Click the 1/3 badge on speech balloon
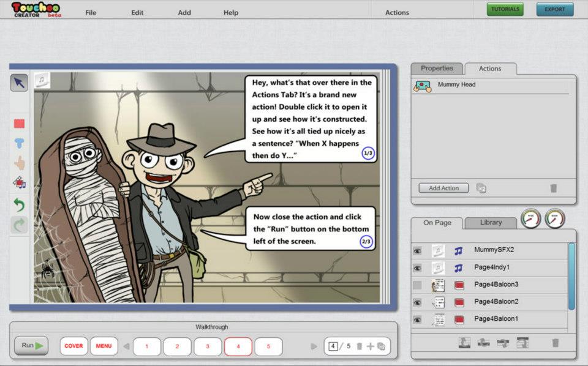588x366 pixels. [368, 153]
